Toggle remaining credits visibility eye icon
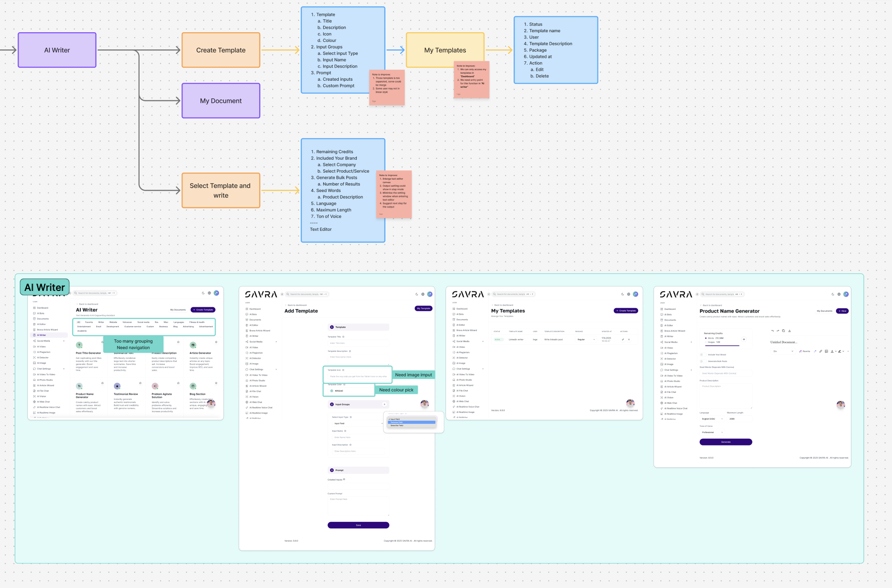 [744, 339]
